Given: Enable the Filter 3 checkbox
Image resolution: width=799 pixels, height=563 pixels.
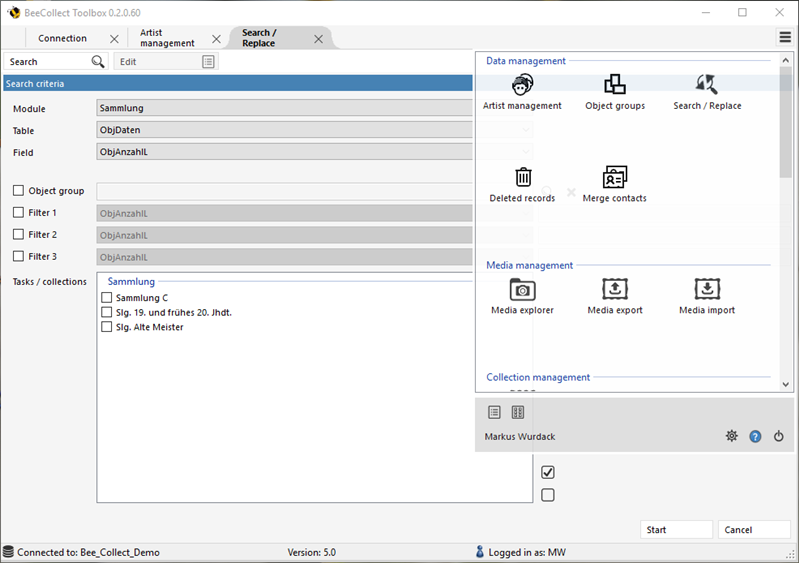Looking at the screenshot, I should point(18,256).
